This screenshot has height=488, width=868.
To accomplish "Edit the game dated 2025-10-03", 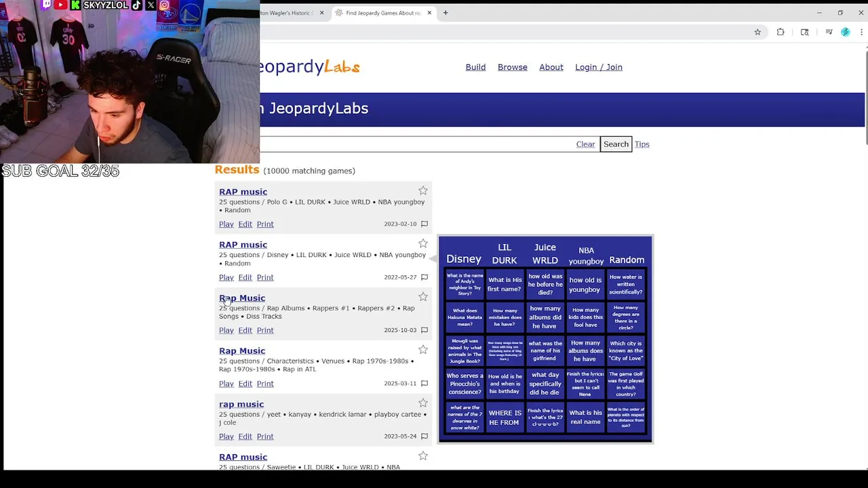I will click(x=245, y=331).
